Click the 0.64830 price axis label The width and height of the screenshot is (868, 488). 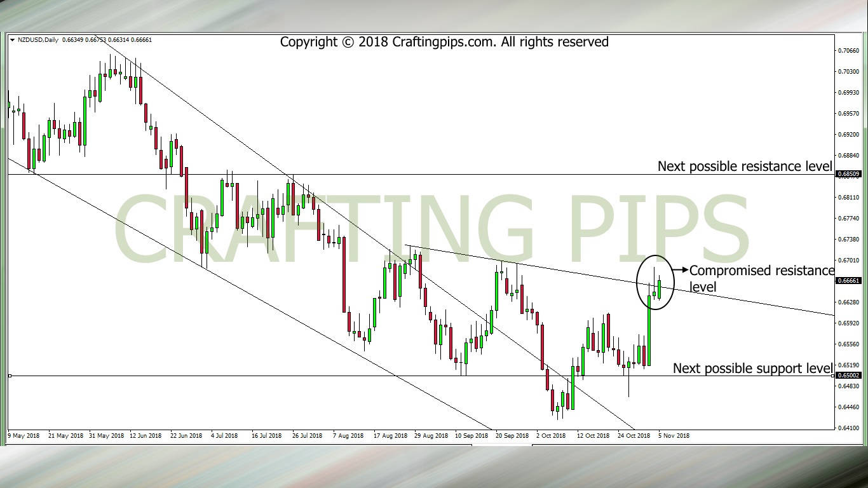[850, 386]
